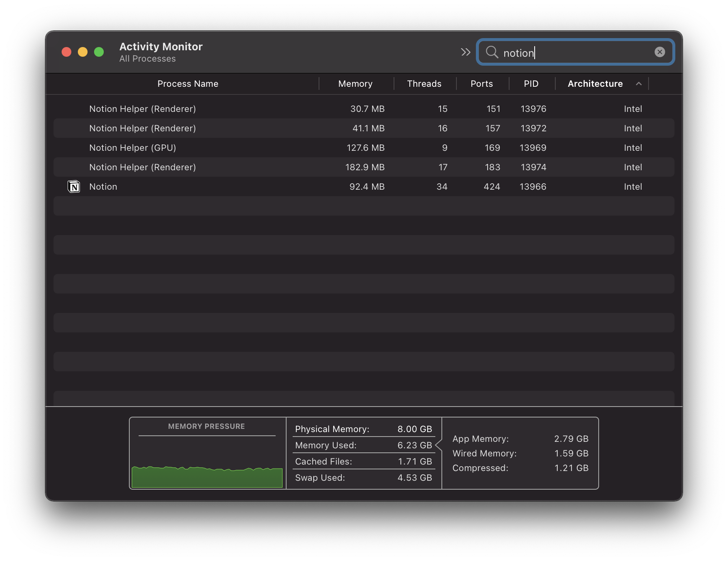Open hidden toolbar items via double-chevron

point(465,52)
